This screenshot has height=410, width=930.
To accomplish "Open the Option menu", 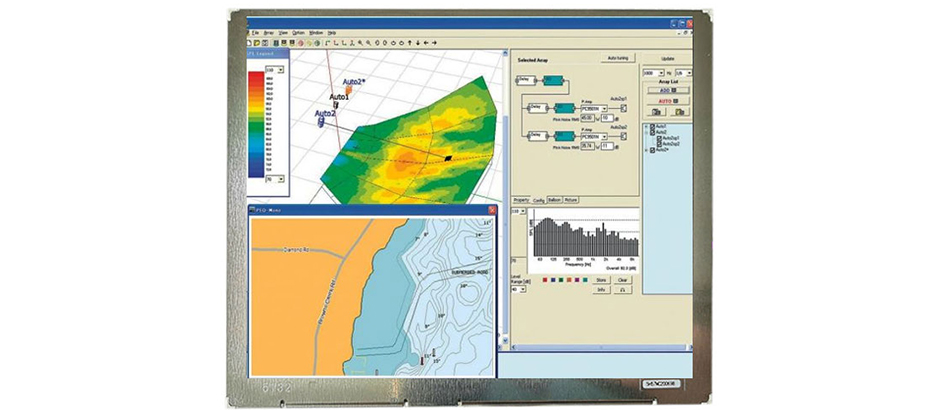I will (298, 33).
